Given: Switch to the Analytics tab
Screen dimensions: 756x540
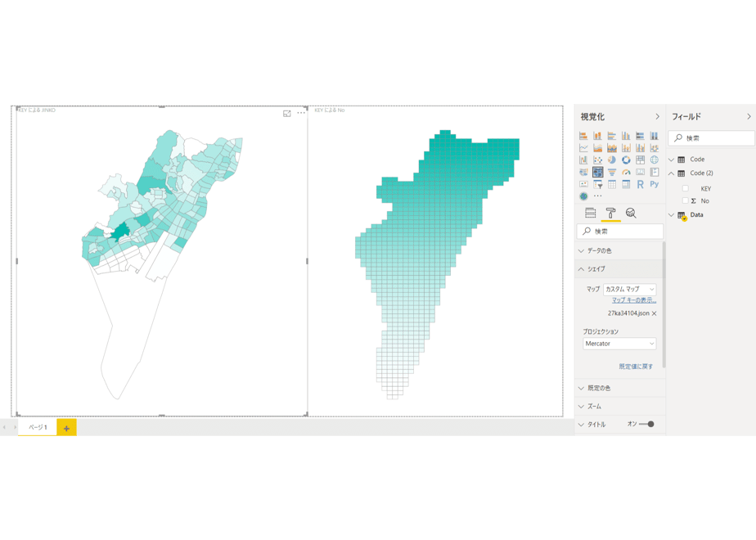Looking at the screenshot, I should 631,213.
